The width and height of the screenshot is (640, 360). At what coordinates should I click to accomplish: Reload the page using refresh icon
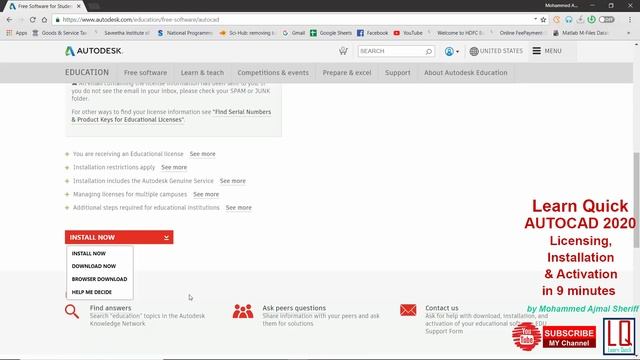tap(33, 20)
